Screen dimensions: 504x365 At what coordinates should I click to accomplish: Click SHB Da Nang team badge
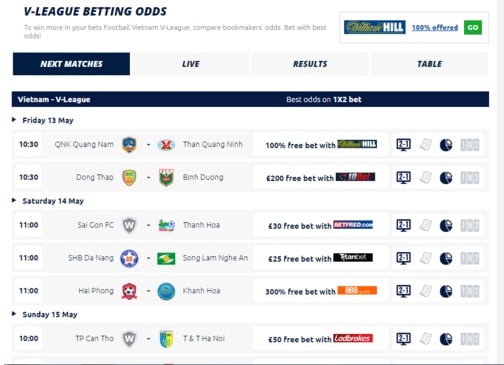[129, 258]
